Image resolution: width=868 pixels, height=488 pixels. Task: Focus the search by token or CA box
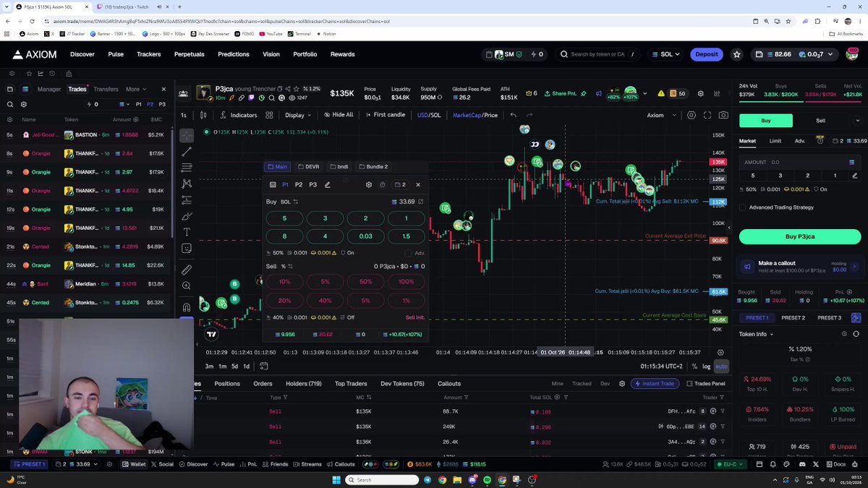coord(597,54)
